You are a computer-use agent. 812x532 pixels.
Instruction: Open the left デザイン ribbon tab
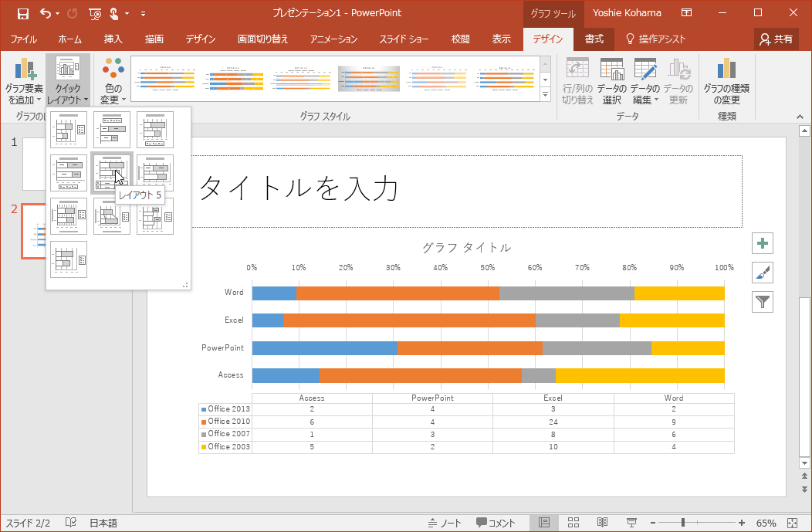[201, 39]
